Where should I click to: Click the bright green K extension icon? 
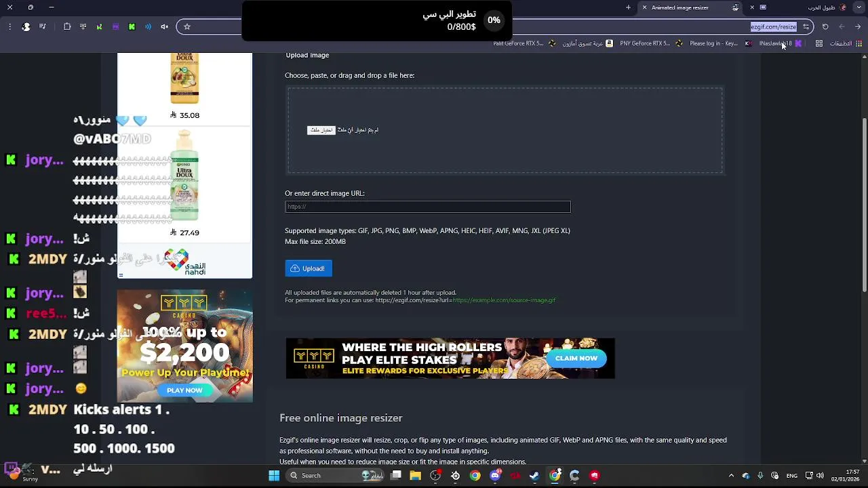tap(132, 26)
